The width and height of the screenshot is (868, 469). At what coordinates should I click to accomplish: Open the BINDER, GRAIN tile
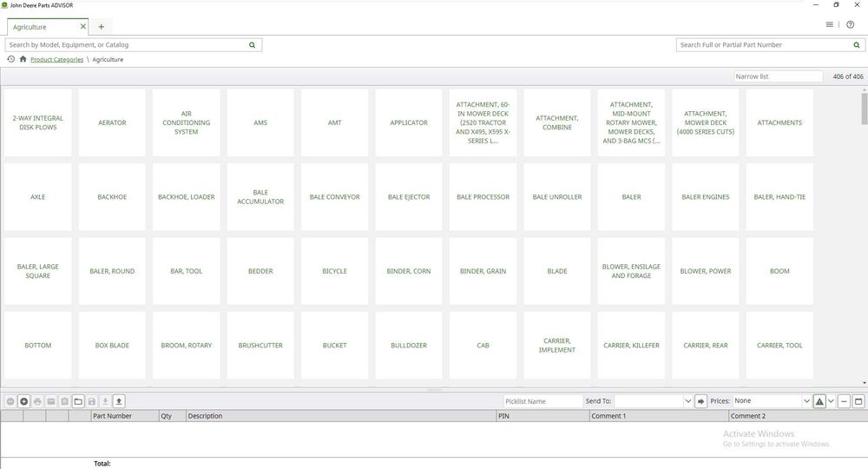483,271
